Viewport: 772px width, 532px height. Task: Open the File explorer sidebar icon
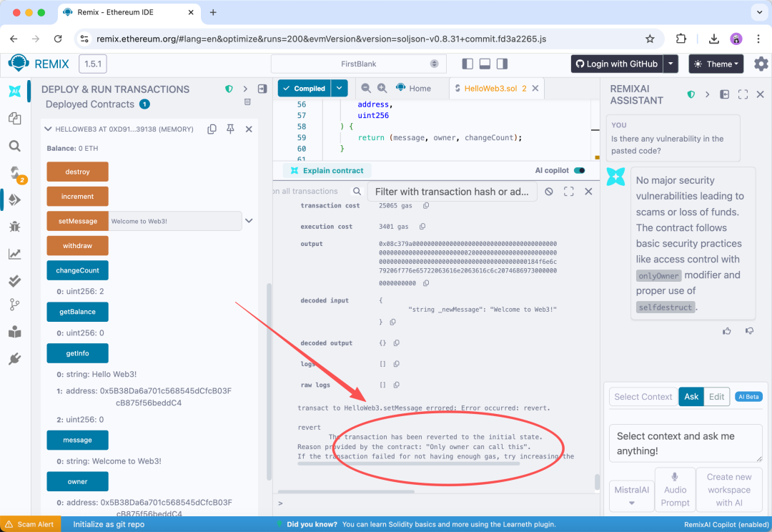pyautogui.click(x=15, y=118)
